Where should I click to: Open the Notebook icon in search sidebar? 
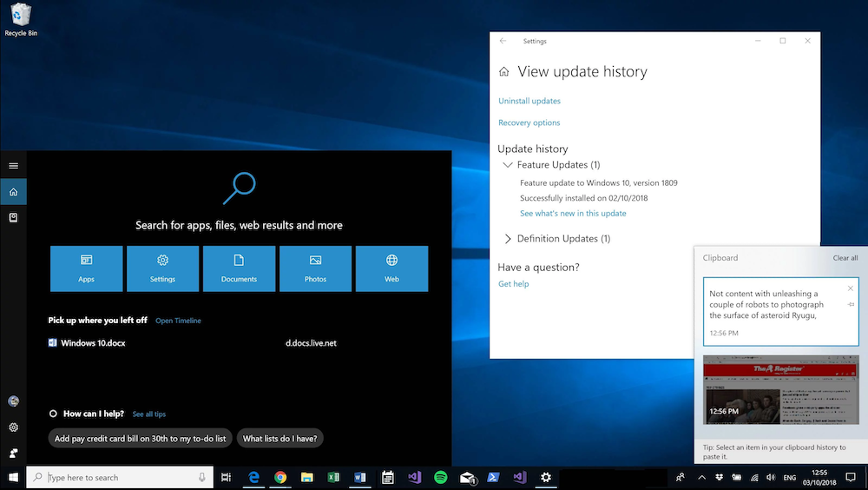coord(13,218)
